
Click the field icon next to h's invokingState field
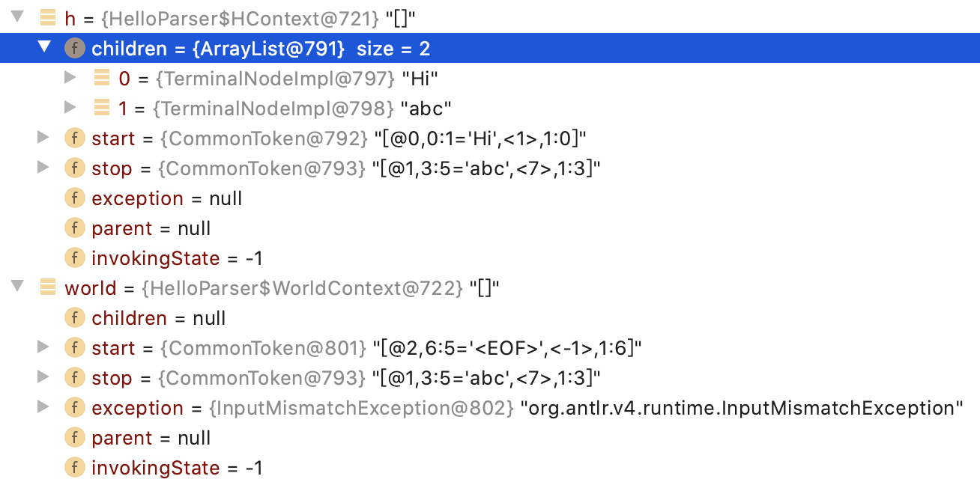tap(74, 257)
